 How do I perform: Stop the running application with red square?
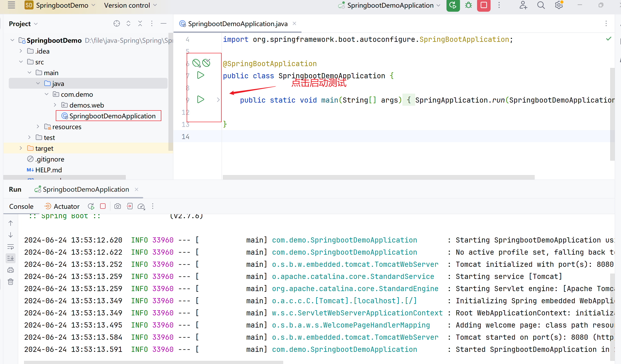click(x=484, y=5)
